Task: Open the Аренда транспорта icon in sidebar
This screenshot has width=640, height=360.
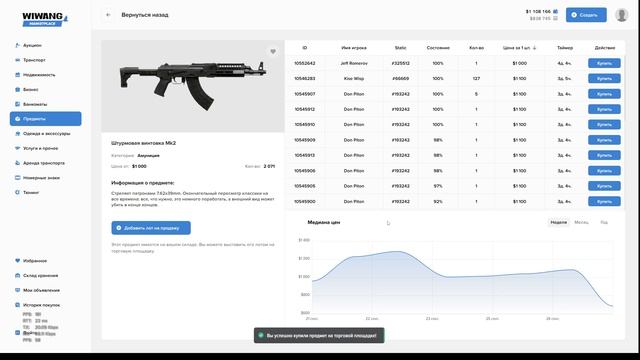Action: point(17,163)
